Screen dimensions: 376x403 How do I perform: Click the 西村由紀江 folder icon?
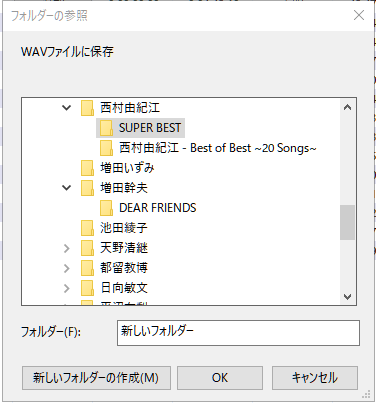87,108
